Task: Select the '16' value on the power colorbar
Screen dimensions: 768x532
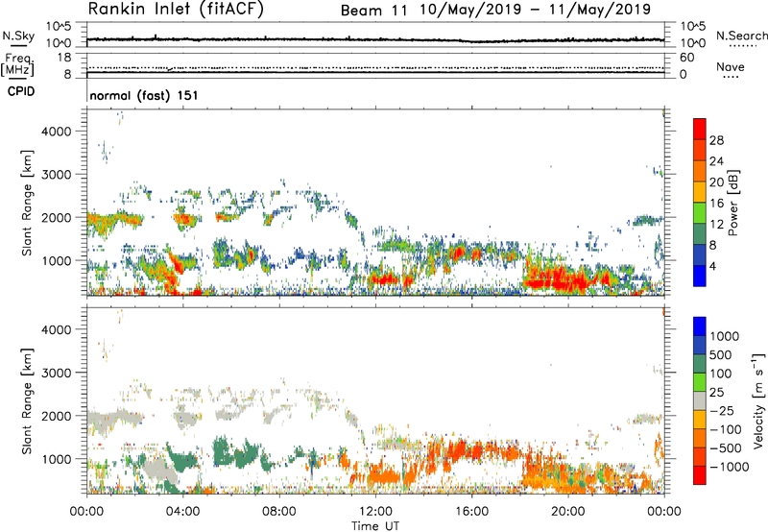Action: click(716, 204)
